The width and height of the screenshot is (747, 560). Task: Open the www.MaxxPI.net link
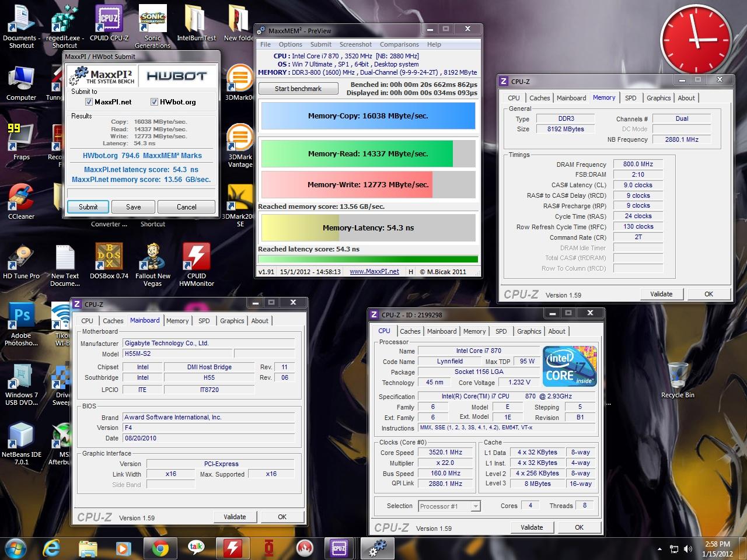(x=374, y=271)
